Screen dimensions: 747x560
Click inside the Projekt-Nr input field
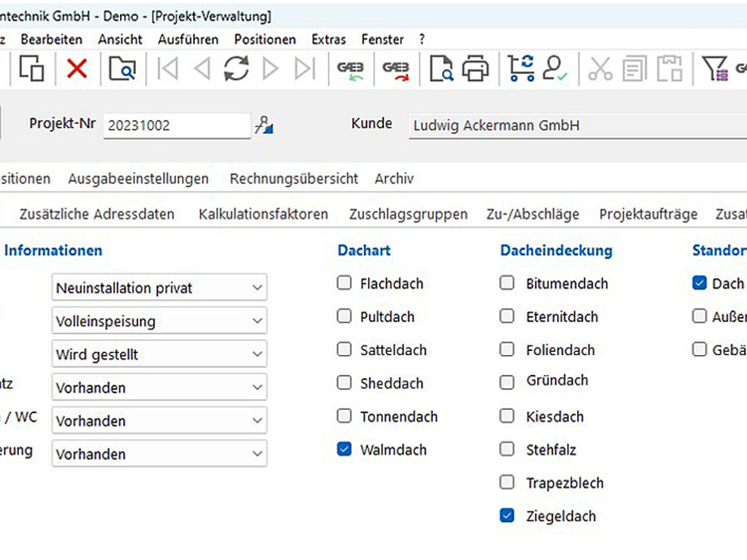(x=175, y=124)
